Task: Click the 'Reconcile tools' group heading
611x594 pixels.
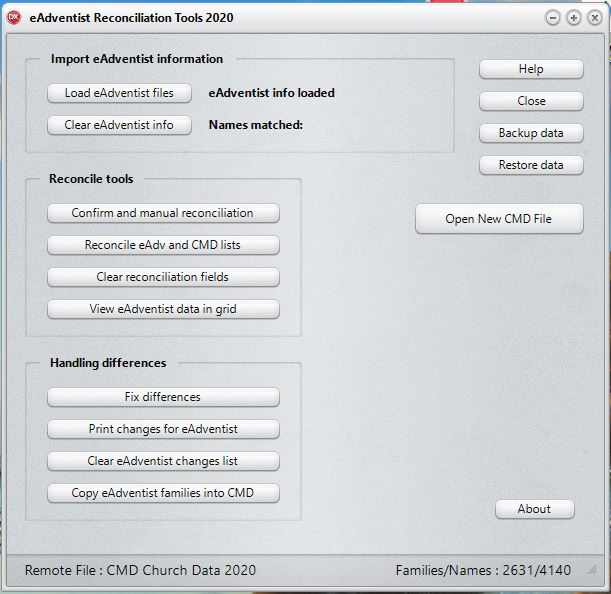Action: pos(91,179)
